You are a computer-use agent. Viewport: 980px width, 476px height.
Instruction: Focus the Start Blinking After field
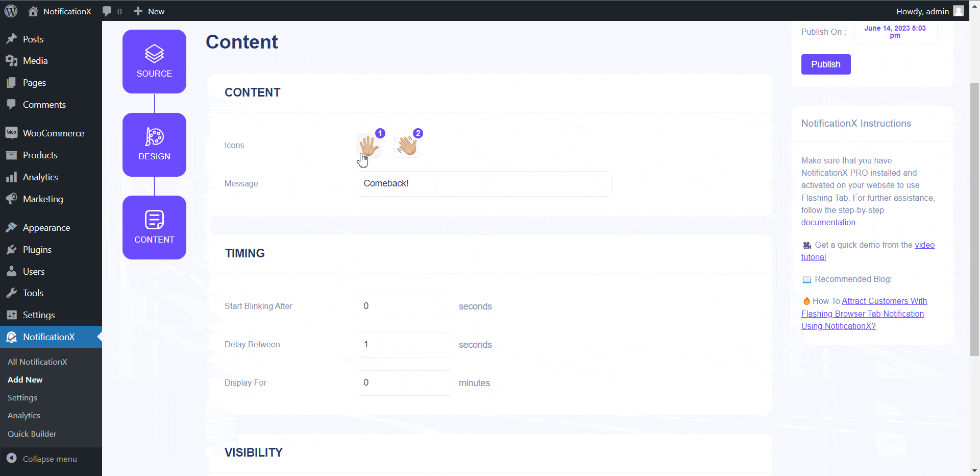coord(404,306)
